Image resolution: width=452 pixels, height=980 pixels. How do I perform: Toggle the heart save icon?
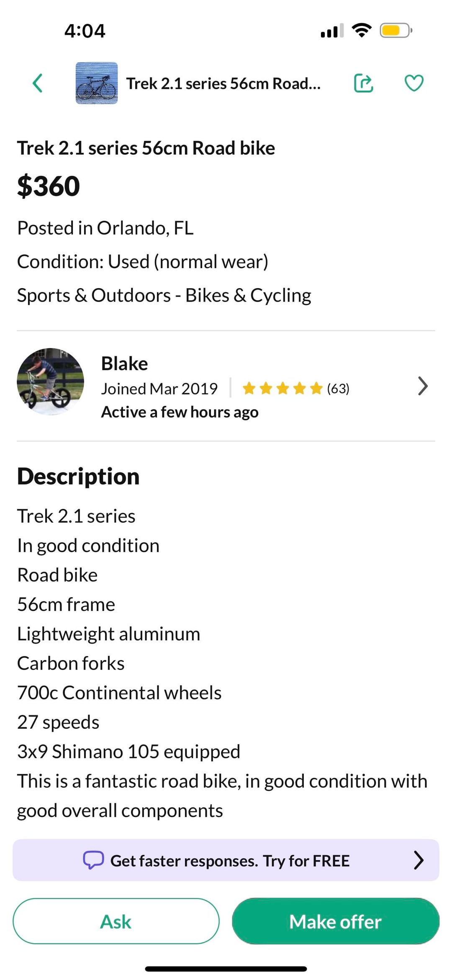pos(414,83)
